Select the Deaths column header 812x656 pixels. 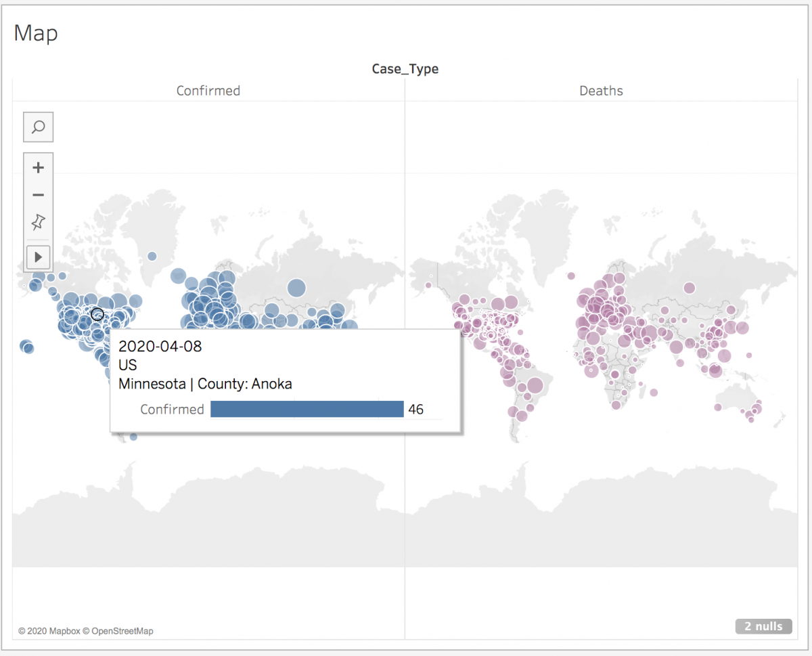point(601,91)
